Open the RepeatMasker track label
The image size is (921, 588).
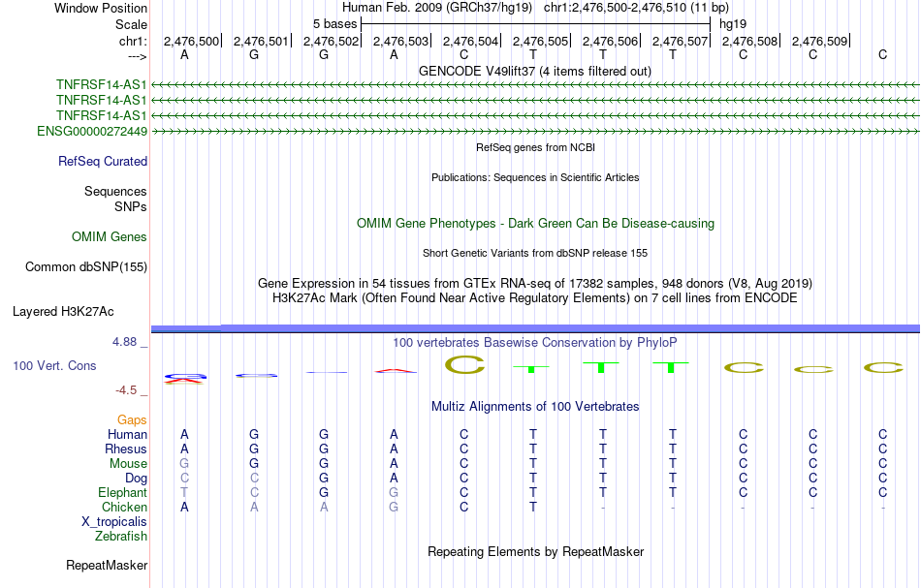click(107, 565)
